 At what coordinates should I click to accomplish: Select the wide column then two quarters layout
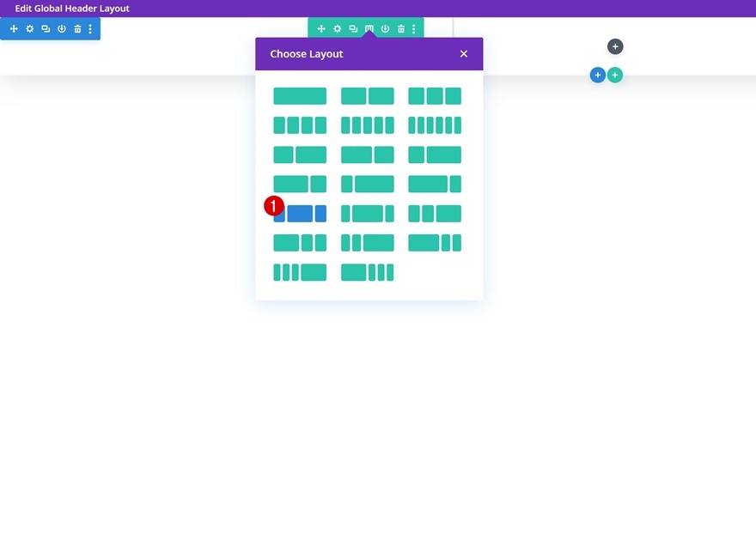tap(300, 243)
